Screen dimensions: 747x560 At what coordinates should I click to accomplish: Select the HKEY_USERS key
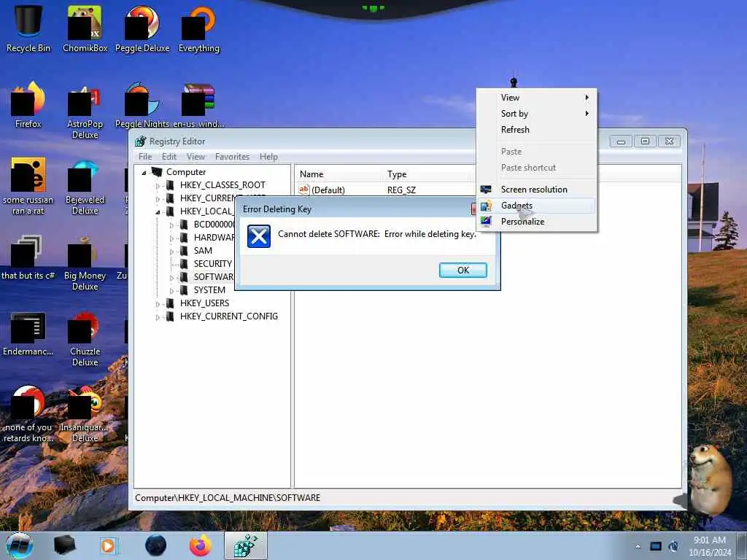click(x=204, y=303)
